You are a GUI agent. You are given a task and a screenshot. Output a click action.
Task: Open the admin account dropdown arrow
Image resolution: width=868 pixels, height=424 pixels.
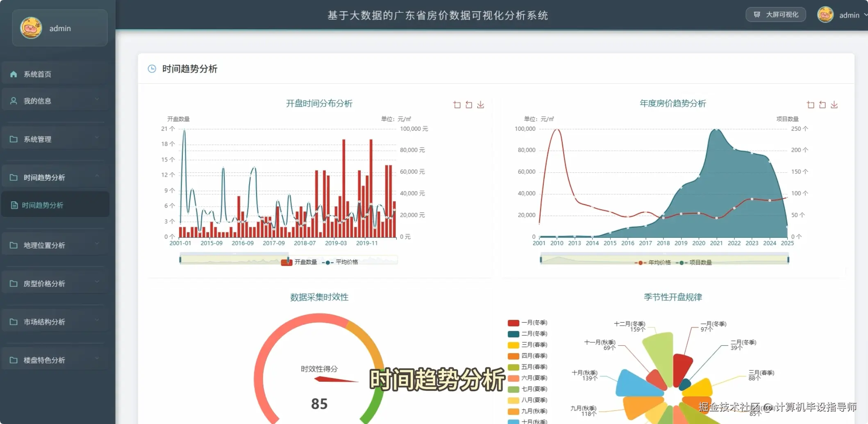[x=865, y=15]
